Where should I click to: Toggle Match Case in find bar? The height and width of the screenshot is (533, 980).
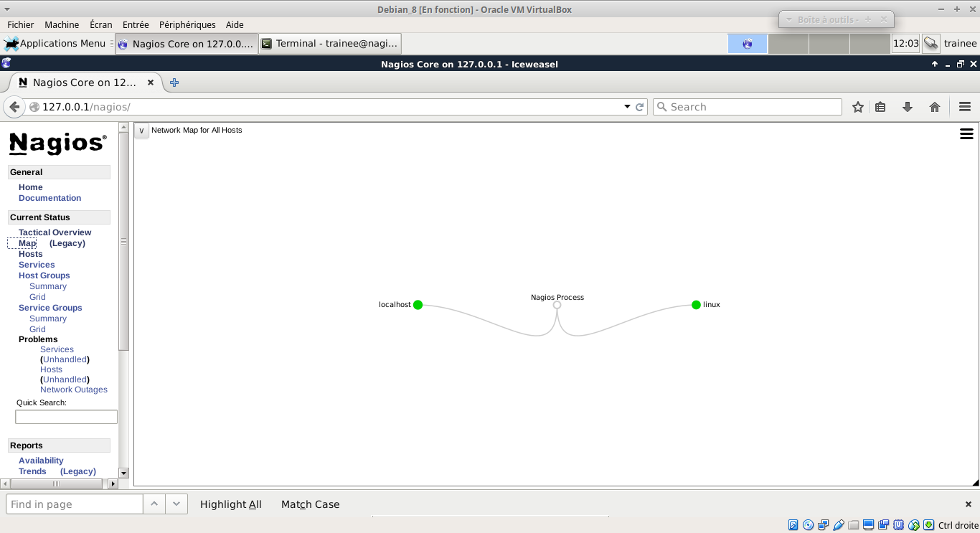pos(311,504)
